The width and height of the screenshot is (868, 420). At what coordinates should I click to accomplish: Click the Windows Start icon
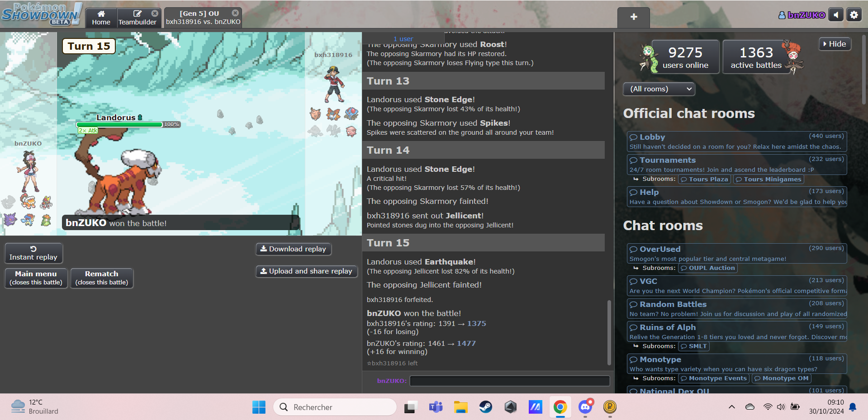[x=259, y=407]
